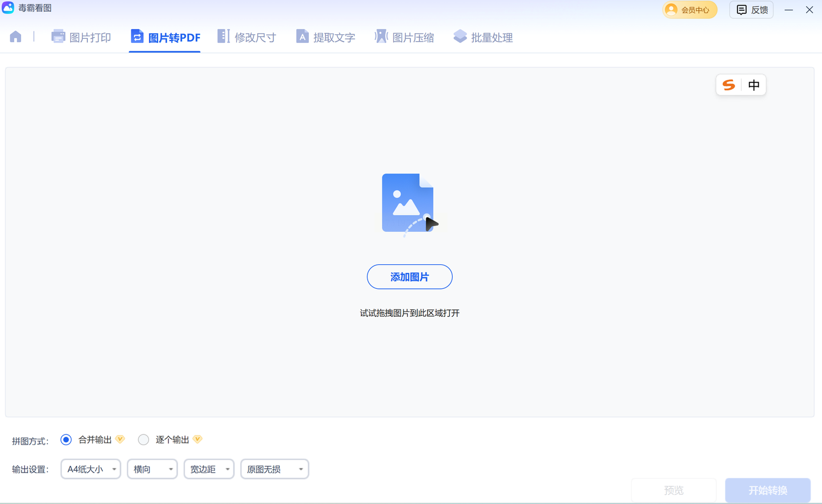
Task: Click the 开始转换 start conversion button
Action: coord(768,490)
